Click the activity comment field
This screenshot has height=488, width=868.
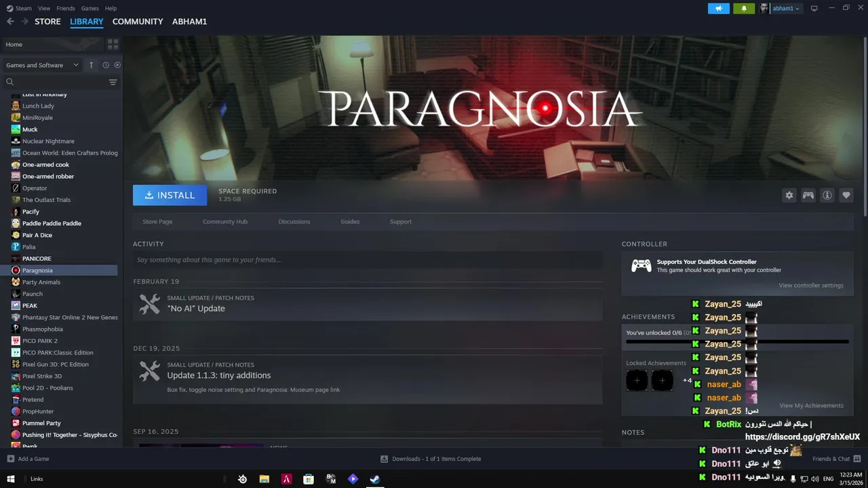[x=368, y=260]
